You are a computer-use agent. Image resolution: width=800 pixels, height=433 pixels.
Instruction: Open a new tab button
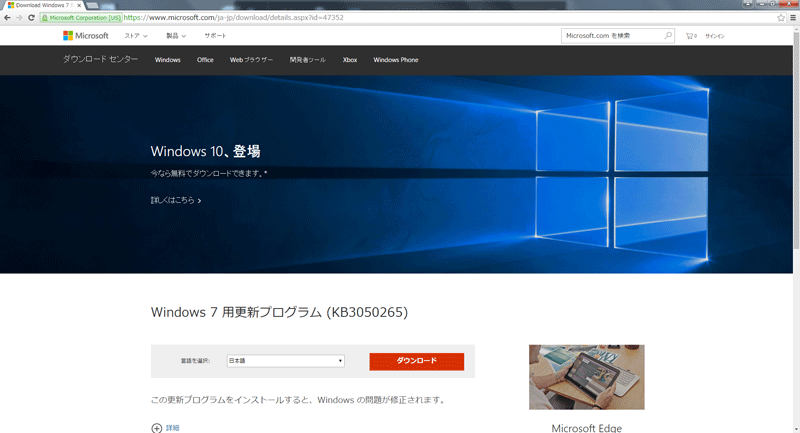point(92,5)
